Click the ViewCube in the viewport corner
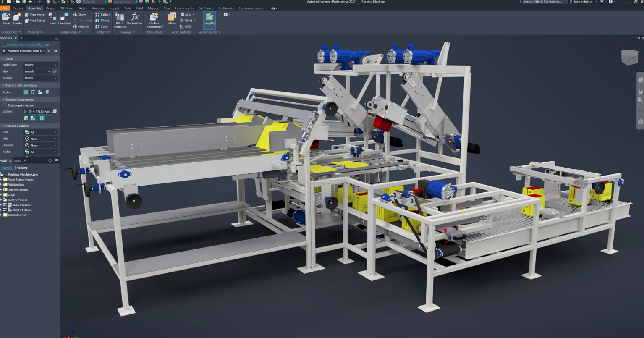Image resolution: width=644 pixels, height=338 pixels. coord(630,58)
